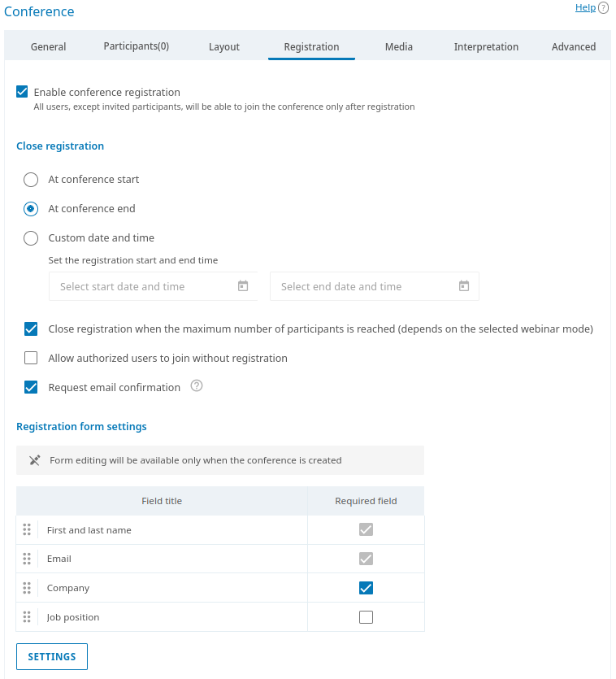This screenshot has height=679, width=616.
Task: Click the wrench icon in form editing notice
Action: point(35,459)
